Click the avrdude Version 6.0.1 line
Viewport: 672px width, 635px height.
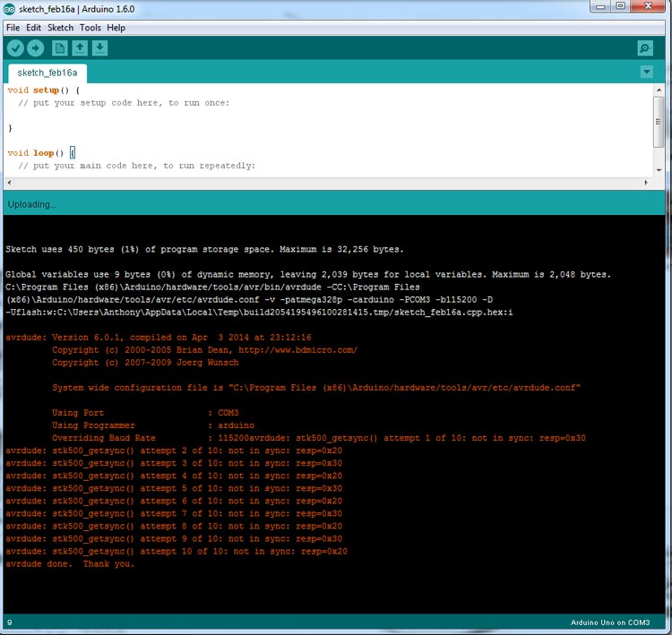158,338
